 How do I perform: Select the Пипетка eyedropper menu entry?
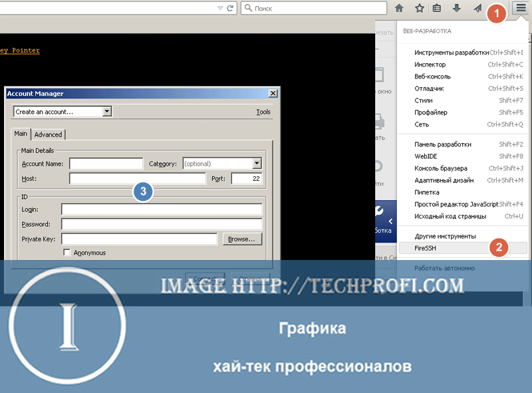coord(463,192)
